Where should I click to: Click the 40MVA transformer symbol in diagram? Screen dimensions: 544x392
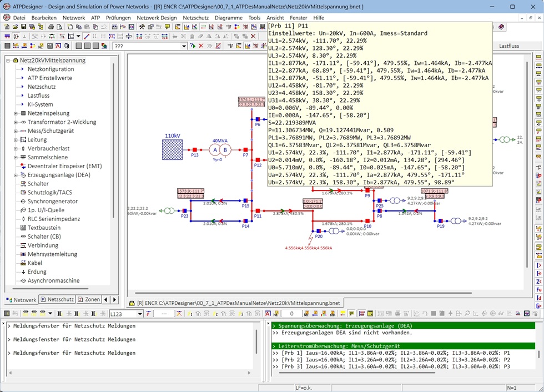219,149
